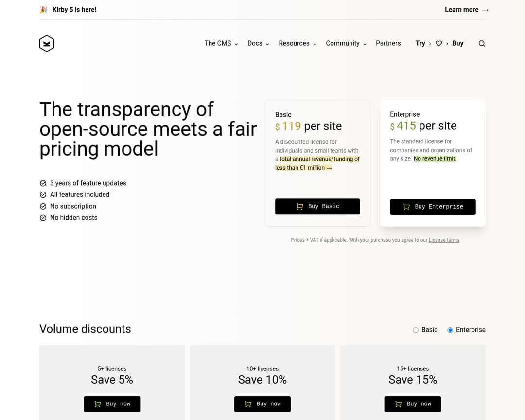Click the Kirby hexagon logo
Viewport: 525px width, 420px height.
(47, 44)
